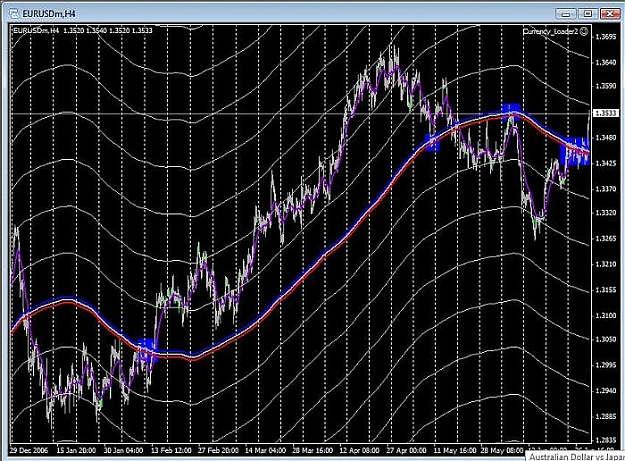This screenshot has width=625, height=461.
Task: Click the 30 Jan 04:00 time label
Action: [x=123, y=450]
